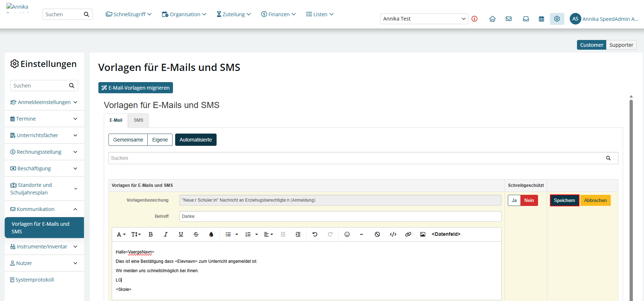
Task: Click the magnifier in the template search
Action: point(608,158)
